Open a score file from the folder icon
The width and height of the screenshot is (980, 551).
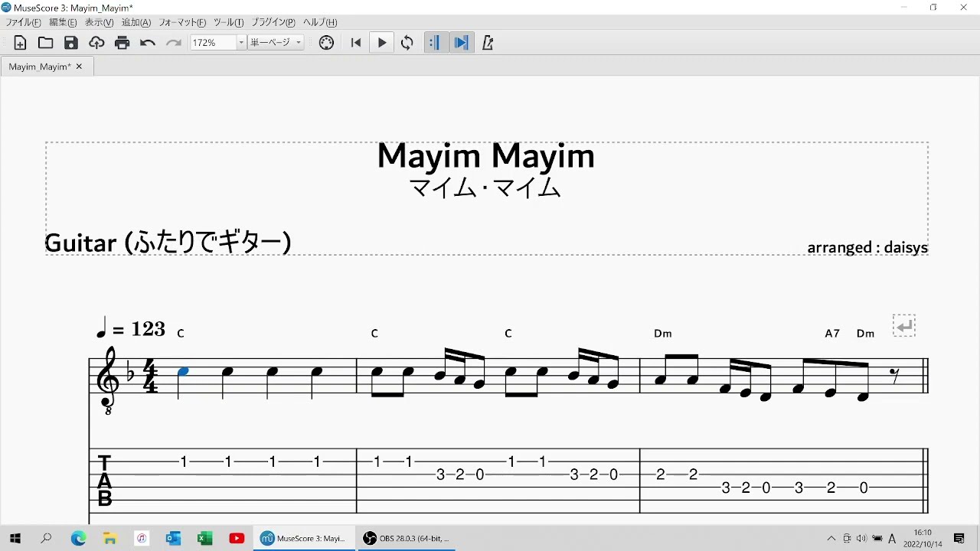(45, 43)
